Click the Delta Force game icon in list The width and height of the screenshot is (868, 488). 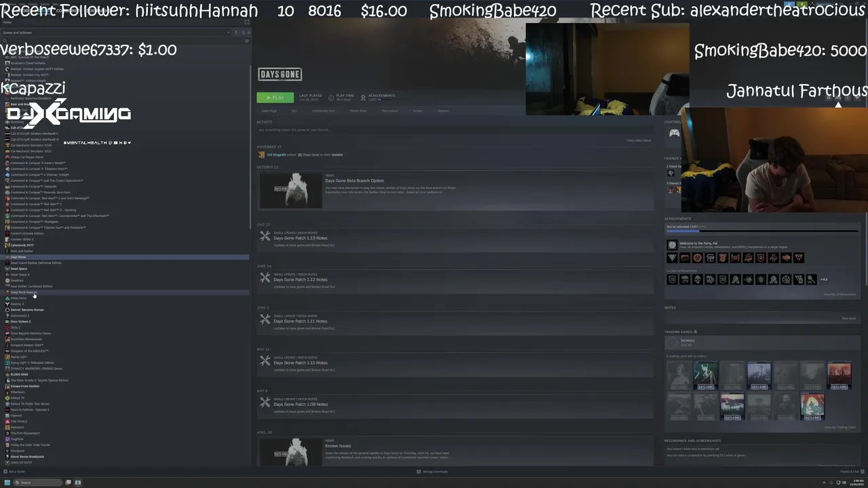pos(7,298)
